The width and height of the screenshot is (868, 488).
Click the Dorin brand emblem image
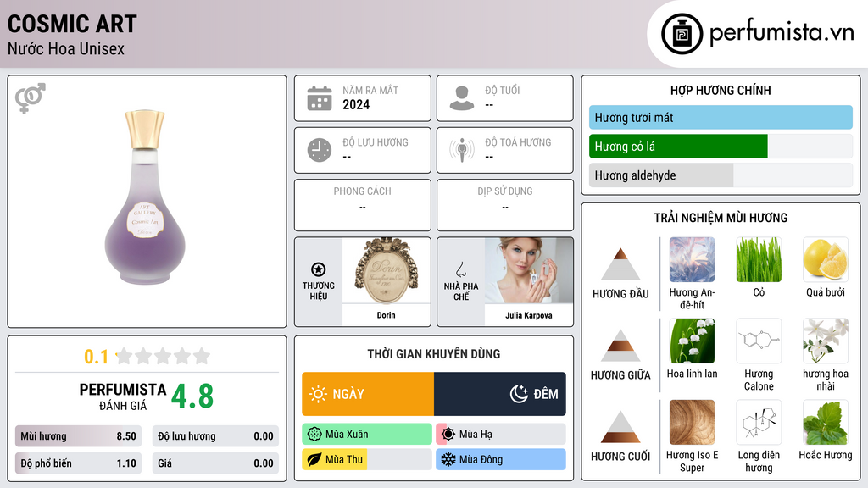coord(386,271)
